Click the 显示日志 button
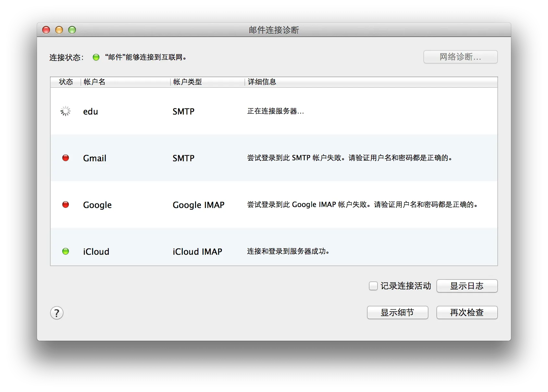The image size is (548, 392). [x=467, y=286]
